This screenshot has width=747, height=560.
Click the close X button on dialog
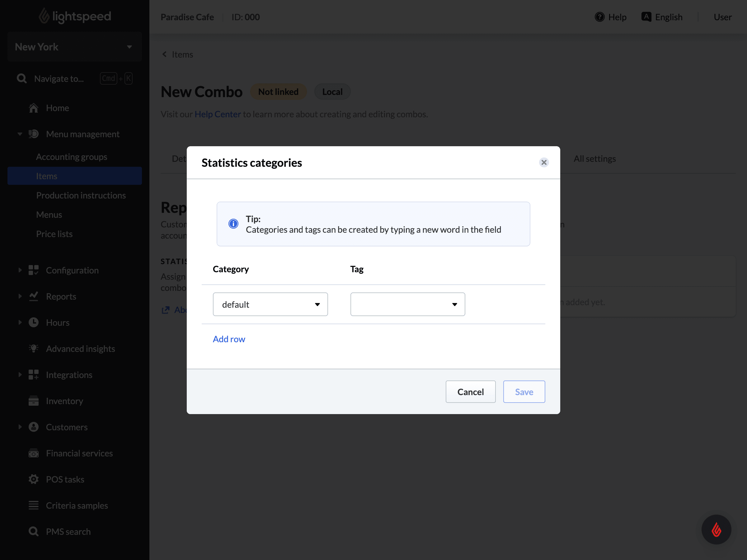[x=543, y=162]
